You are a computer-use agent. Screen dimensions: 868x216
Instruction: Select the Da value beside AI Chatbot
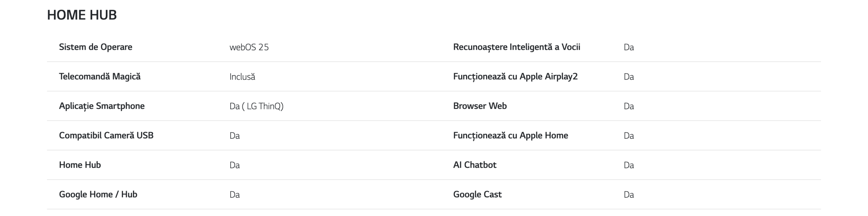click(x=629, y=165)
